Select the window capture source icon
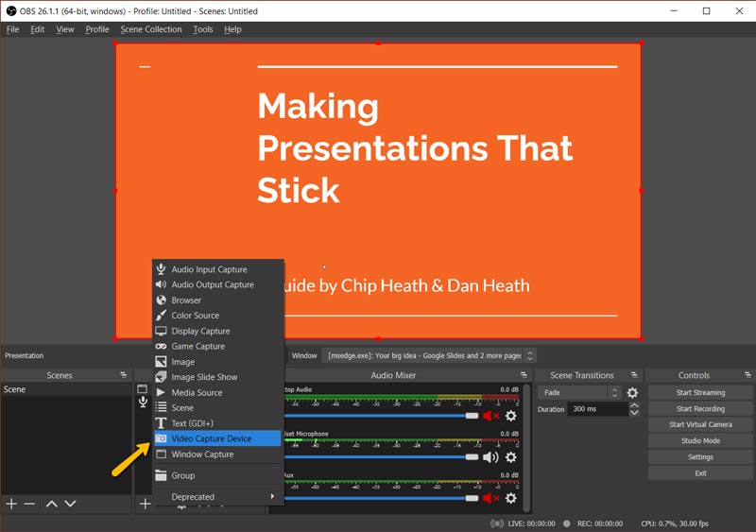The image size is (756, 532). coord(143,388)
